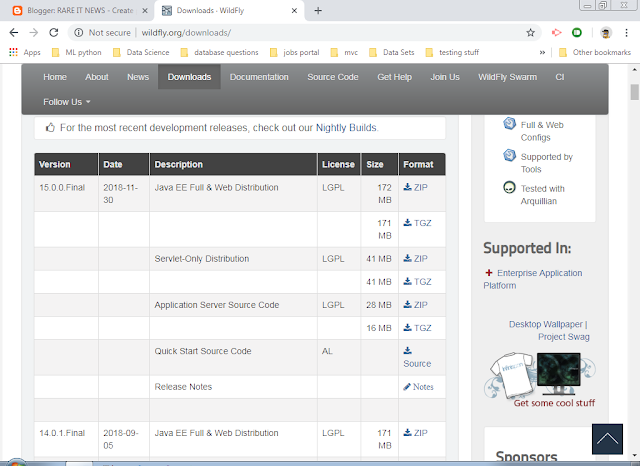Open the Other bookmarks folder
640x466 pixels.
point(595,52)
